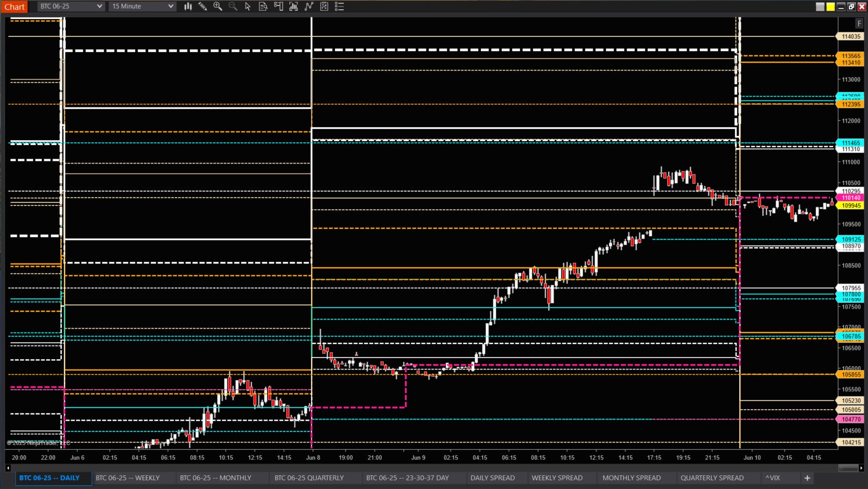Open the Strategies icon
The image size is (868, 489).
click(x=324, y=7)
